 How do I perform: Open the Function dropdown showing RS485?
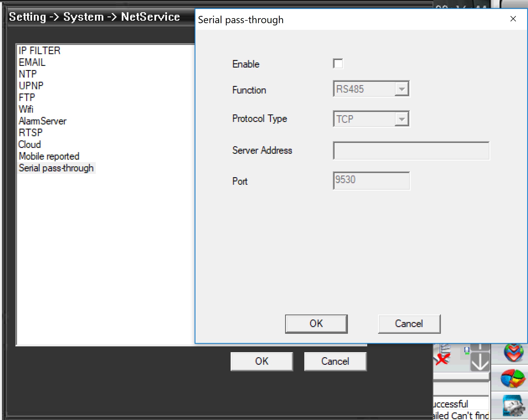(371, 89)
